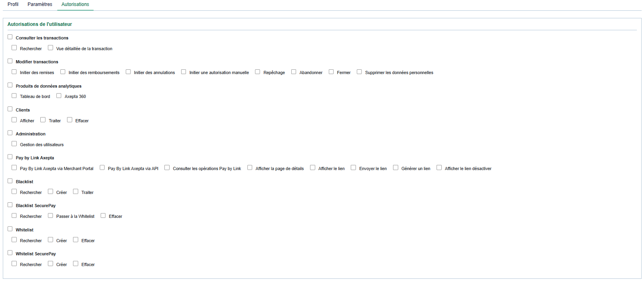Viewport: 644px width, 284px height.
Task: Toggle the Générer un lien checkbox
Action: tap(396, 168)
